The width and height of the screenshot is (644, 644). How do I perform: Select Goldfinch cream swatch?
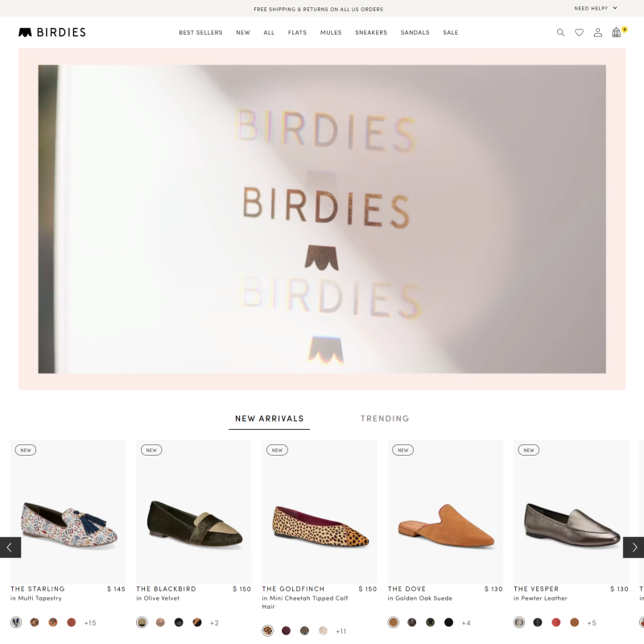coord(324,630)
